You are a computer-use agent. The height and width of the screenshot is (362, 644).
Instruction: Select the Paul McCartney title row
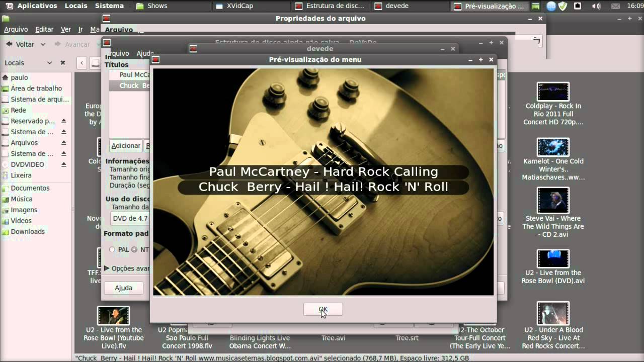pyautogui.click(x=130, y=74)
